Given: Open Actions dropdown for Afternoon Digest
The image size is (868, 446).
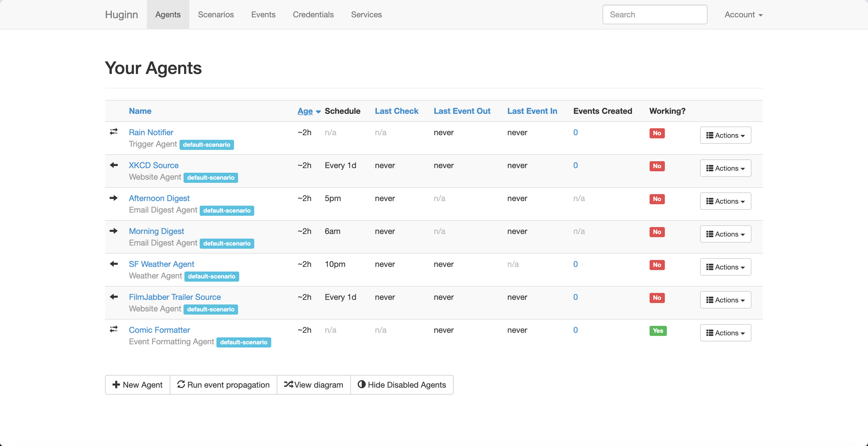Looking at the screenshot, I should pyautogui.click(x=725, y=201).
